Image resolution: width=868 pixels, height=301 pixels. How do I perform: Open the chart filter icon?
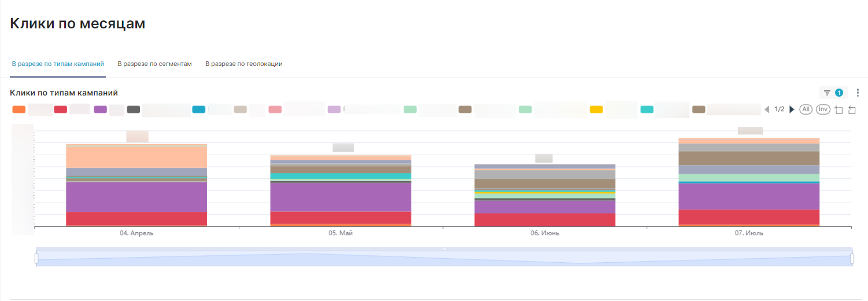click(827, 93)
